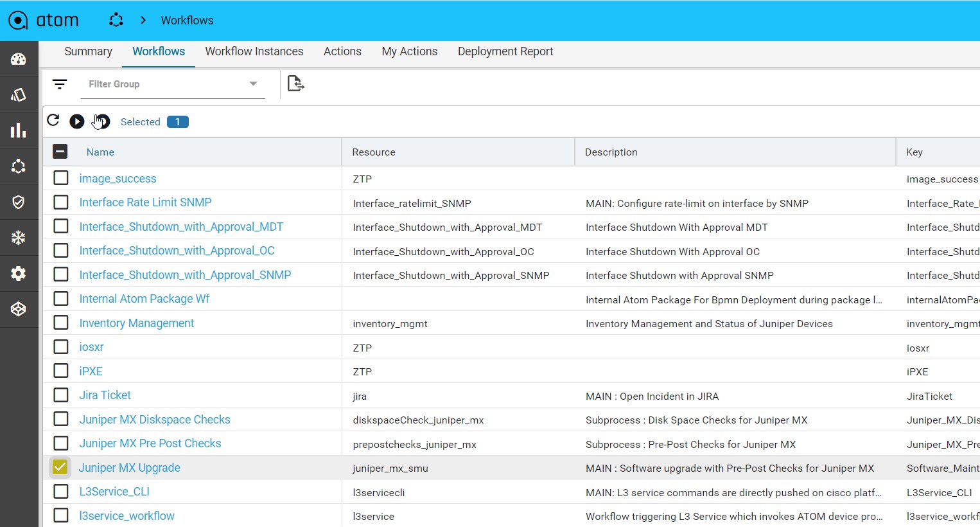The width and height of the screenshot is (980, 527).
Task: Open the image_success workflow link
Action: [x=118, y=179]
